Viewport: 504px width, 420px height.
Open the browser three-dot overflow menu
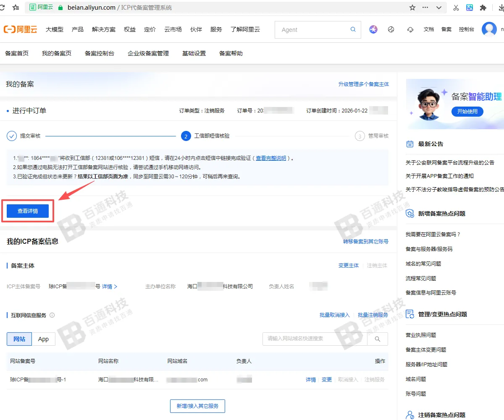tap(425, 7)
